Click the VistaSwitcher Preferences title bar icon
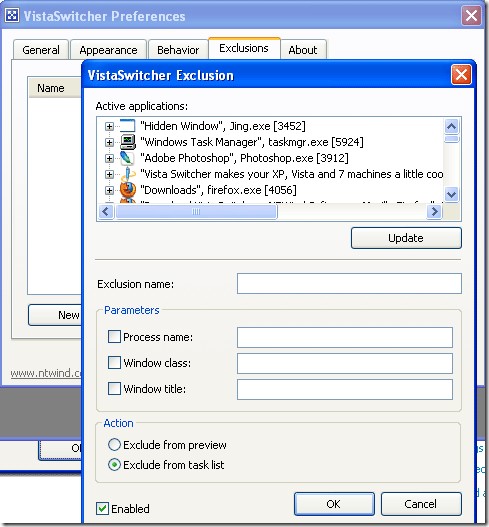This screenshot has height=527, width=489. tap(12, 15)
